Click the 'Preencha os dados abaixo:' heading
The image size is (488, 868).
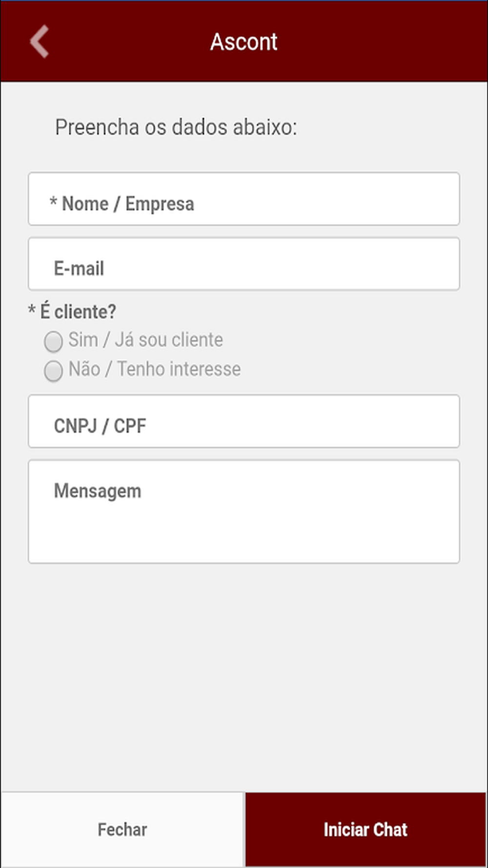(176, 127)
